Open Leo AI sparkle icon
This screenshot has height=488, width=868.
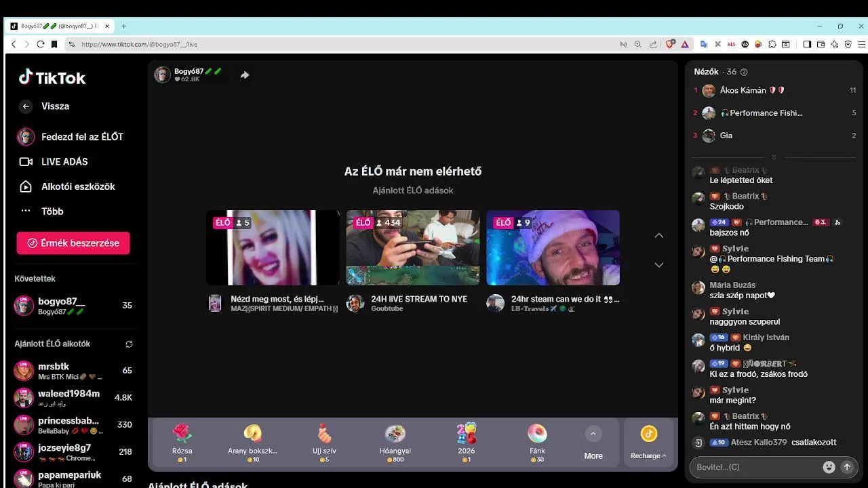pos(834,44)
